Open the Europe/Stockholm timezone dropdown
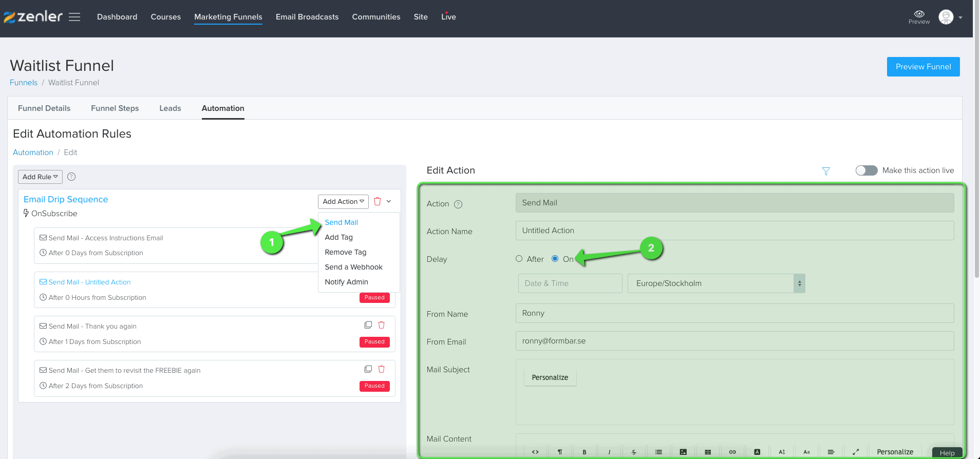This screenshot has width=980, height=459. click(715, 283)
